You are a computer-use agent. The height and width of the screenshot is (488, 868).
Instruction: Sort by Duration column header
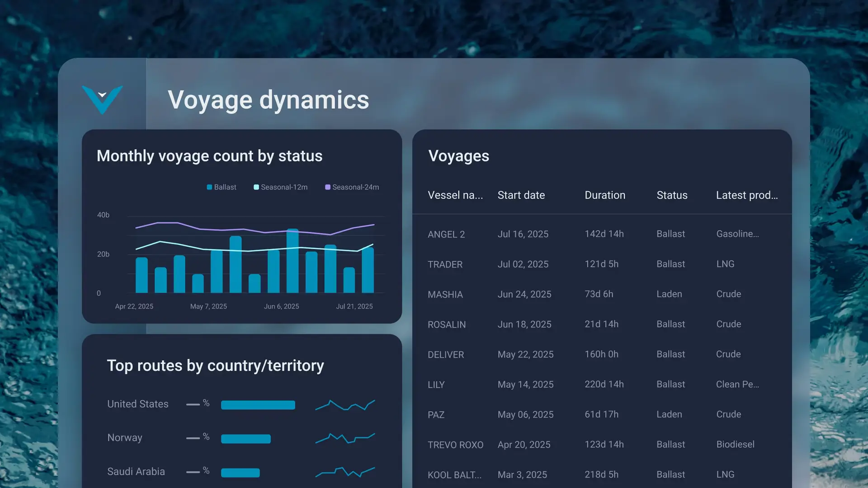604,195
